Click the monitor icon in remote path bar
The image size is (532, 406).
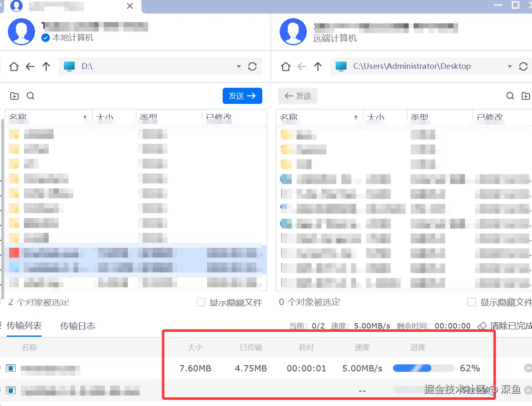pos(341,66)
